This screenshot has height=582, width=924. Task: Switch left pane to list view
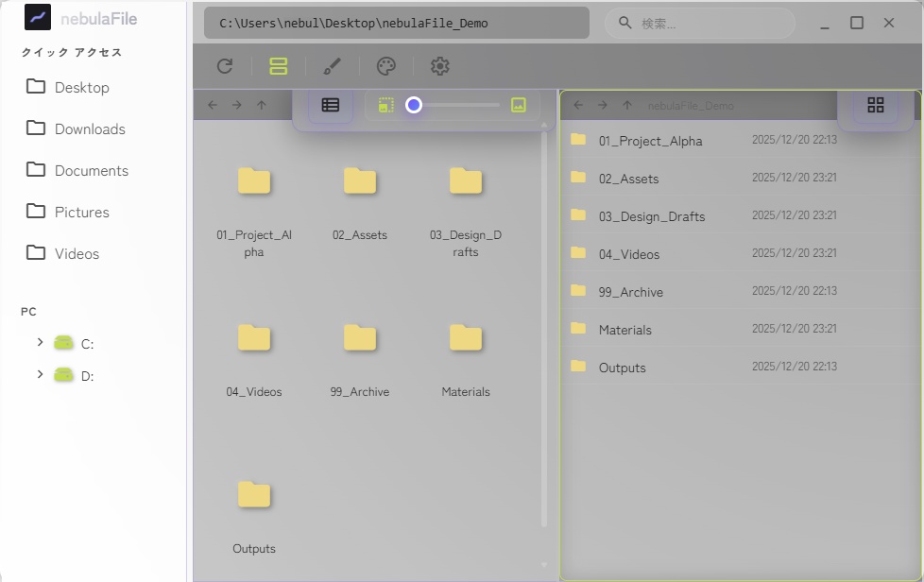click(331, 106)
